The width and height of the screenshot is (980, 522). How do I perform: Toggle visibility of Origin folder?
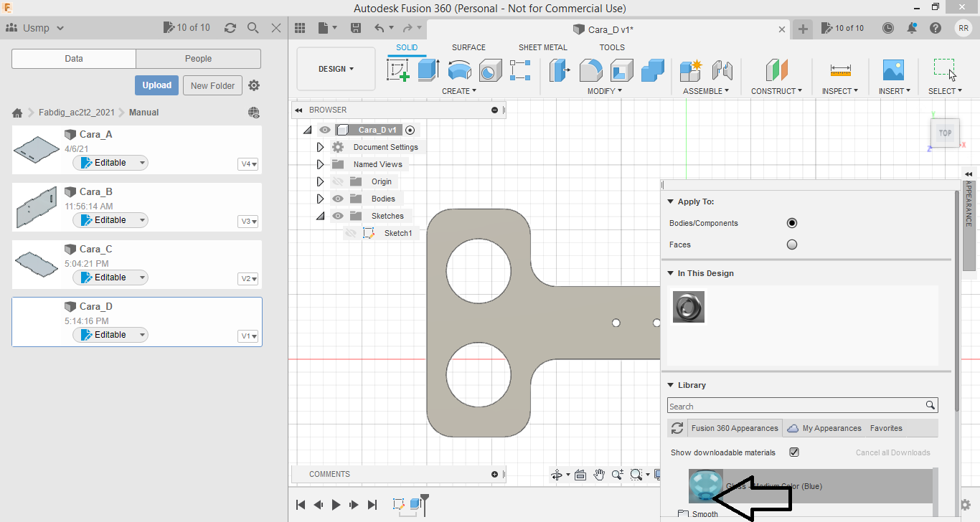tap(338, 181)
